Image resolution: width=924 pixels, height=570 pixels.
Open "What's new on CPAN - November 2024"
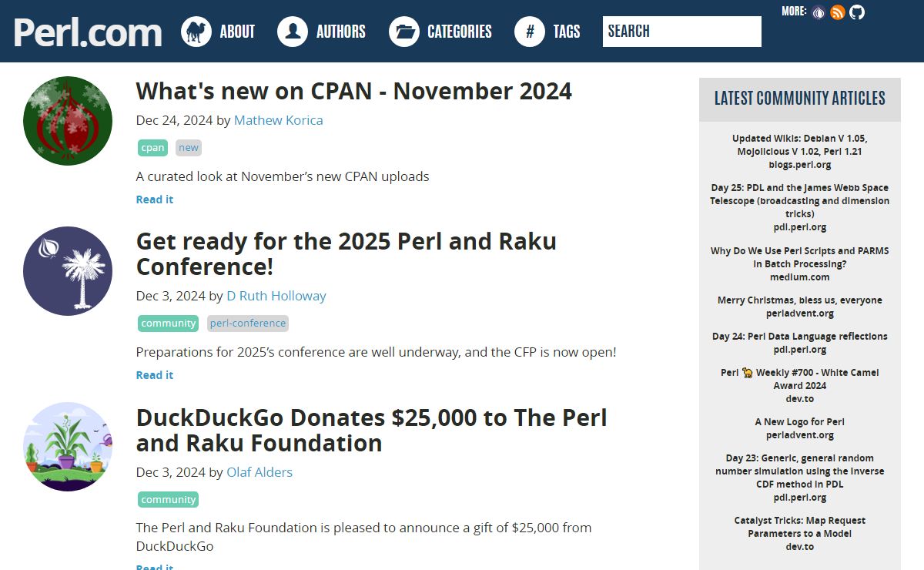(354, 91)
